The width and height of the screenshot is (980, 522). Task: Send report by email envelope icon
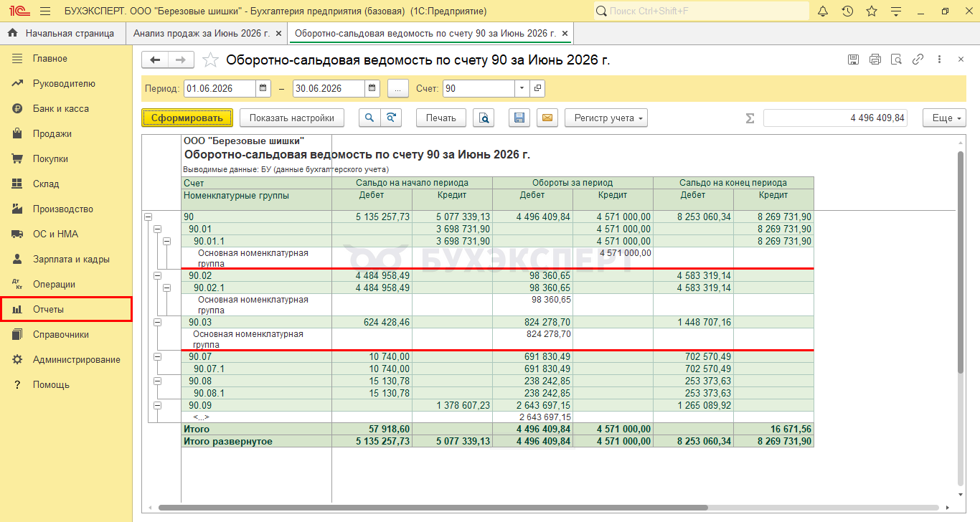[547, 118]
